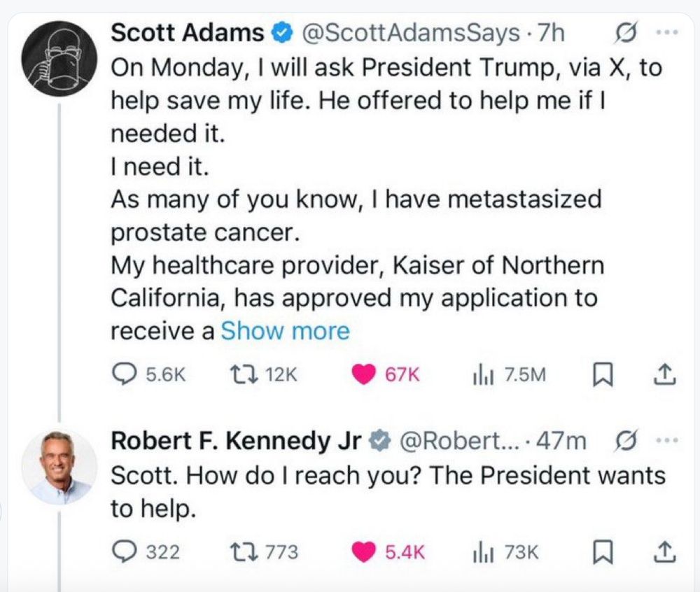700x592 pixels.
Task: Reply to Scott Adams' post
Action: pyautogui.click(x=124, y=375)
